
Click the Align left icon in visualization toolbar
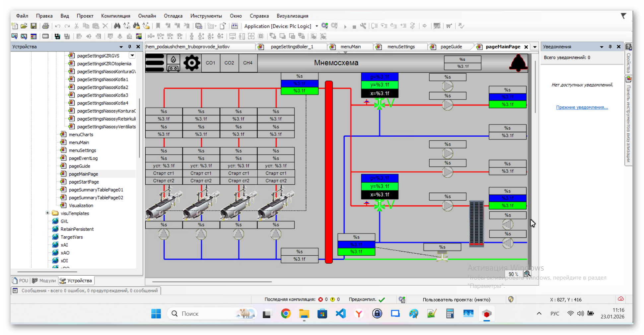click(79, 36)
